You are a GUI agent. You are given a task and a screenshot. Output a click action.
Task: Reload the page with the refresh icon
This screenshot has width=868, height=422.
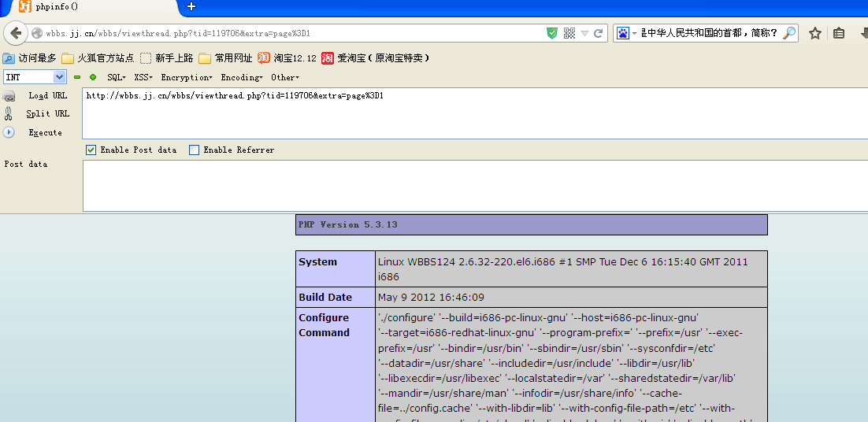coord(599,33)
